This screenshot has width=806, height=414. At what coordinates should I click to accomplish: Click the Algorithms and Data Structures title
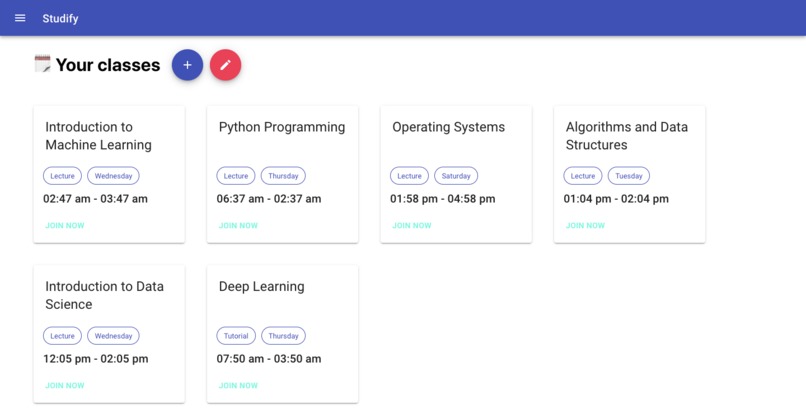pos(627,136)
